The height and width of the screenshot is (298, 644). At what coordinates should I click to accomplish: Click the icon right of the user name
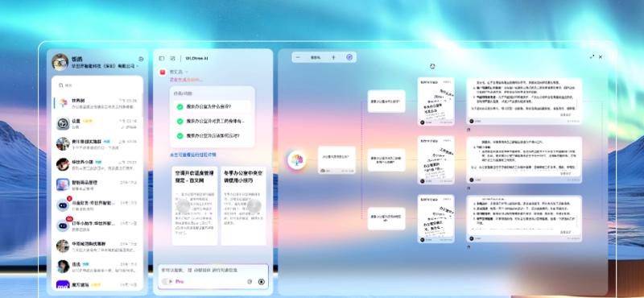pyautogui.click(x=142, y=59)
